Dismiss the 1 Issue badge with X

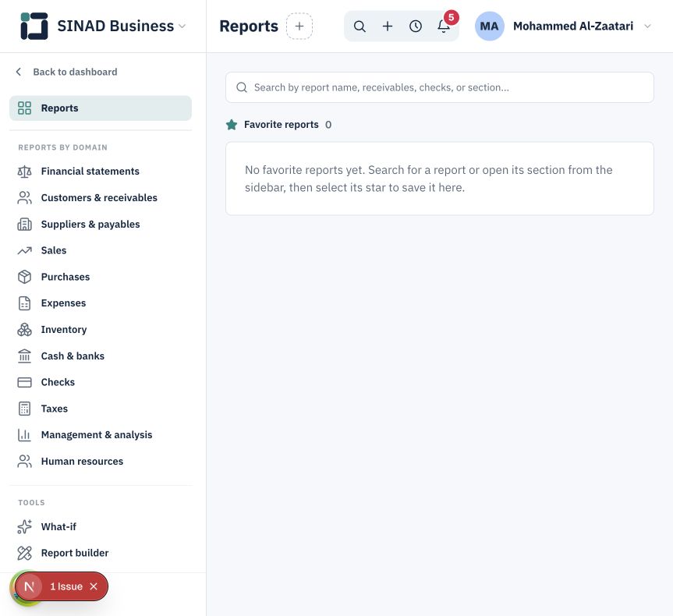(94, 586)
